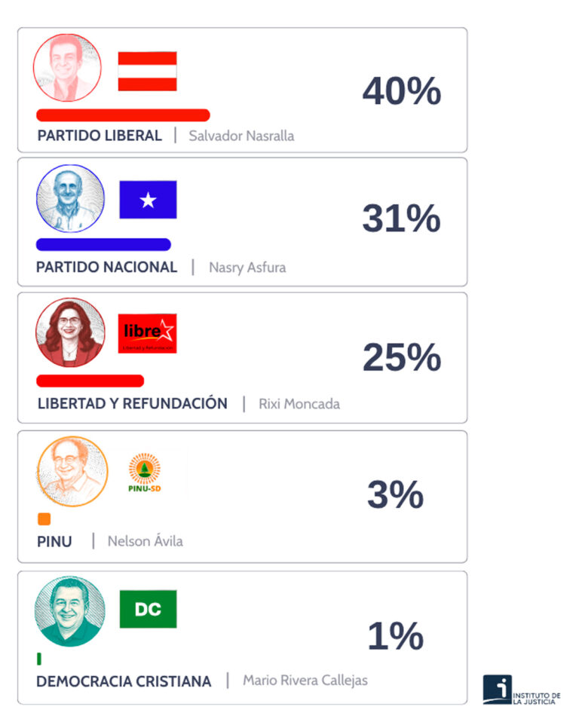This screenshot has width=579, height=728.
Task: Click the Libre party logo
Action: [x=148, y=334]
